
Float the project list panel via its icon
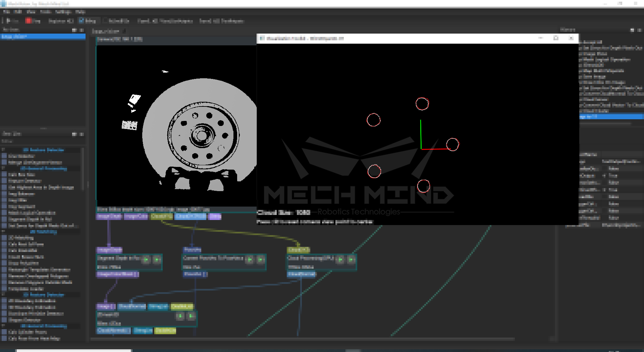point(74,30)
